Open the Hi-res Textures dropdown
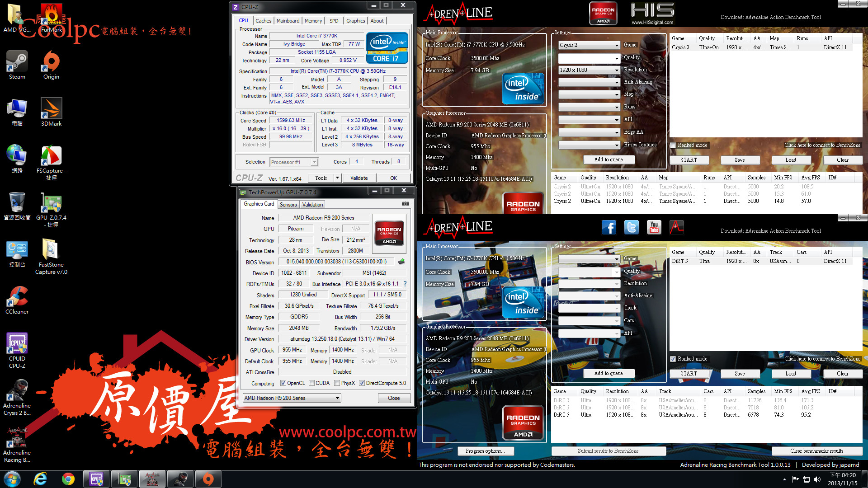 point(589,145)
